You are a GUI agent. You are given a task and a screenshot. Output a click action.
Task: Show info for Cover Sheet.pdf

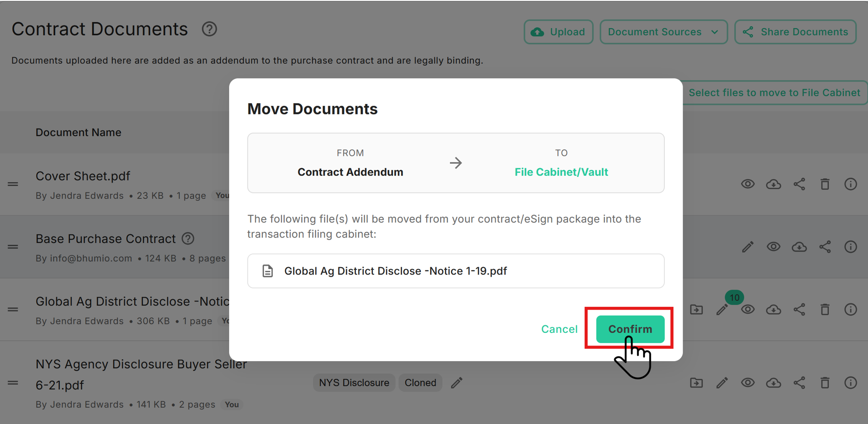(x=851, y=184)
